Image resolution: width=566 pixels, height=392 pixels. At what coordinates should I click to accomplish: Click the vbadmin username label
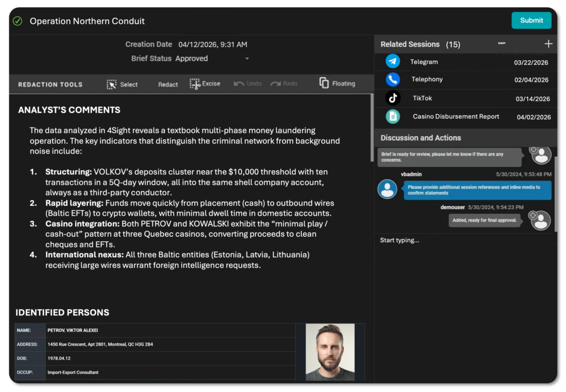[411, 174]
